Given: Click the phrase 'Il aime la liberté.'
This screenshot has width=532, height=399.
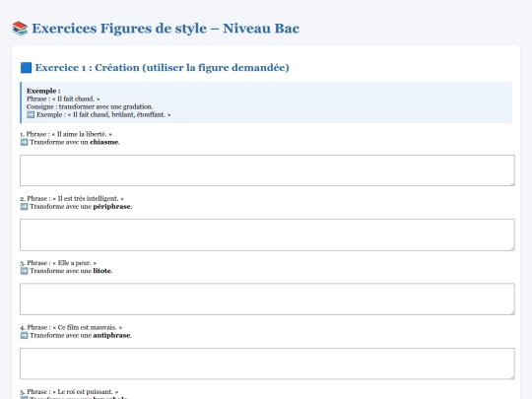Looking at the screenshot, I should coord(82,134).
